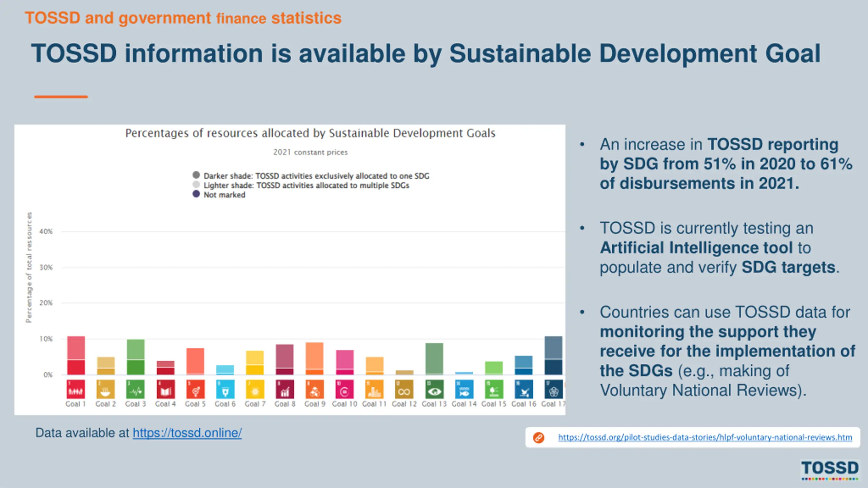Click the 'Goal 12' axis label
Screen dimensions: 868x488
(x=404, y=404)
